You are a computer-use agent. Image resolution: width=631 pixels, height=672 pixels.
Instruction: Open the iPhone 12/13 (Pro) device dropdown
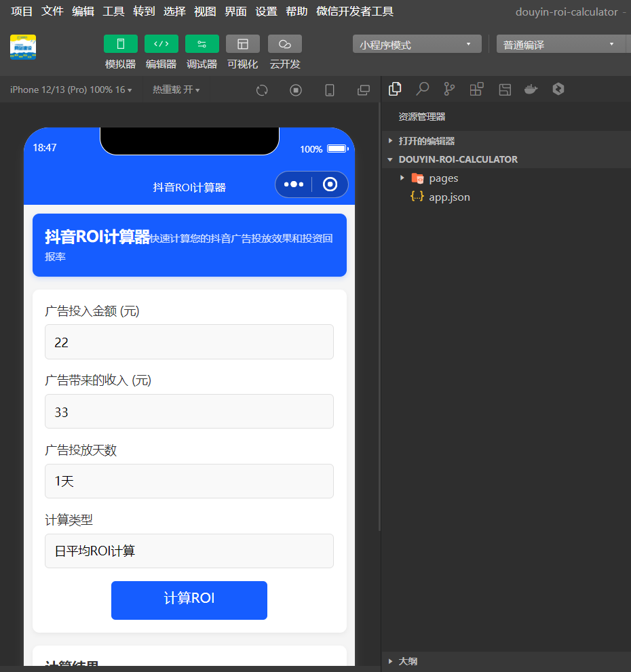[71, 90]
